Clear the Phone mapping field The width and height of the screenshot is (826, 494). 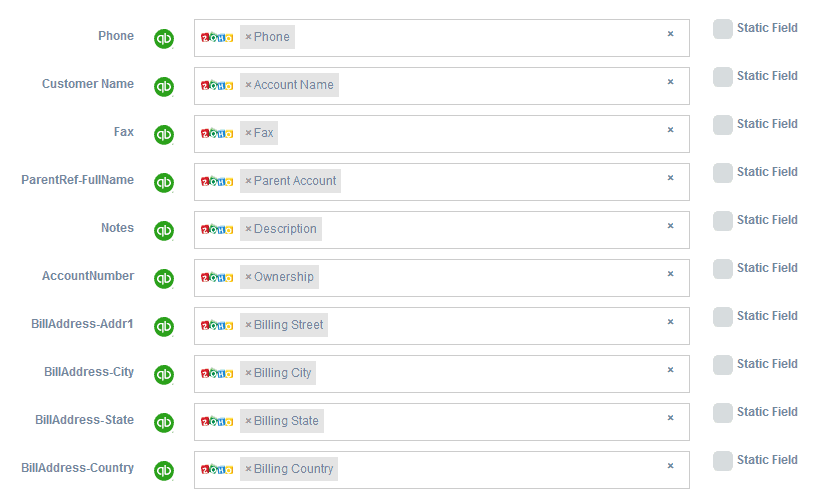(671, 34)
